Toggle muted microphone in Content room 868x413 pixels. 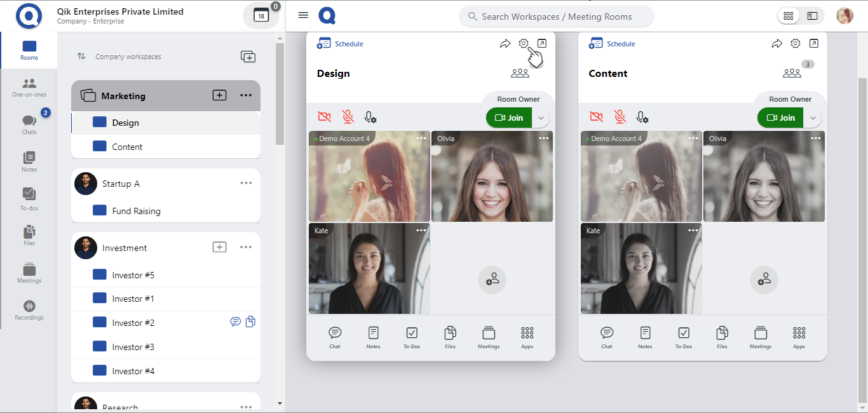click(620, 118)
